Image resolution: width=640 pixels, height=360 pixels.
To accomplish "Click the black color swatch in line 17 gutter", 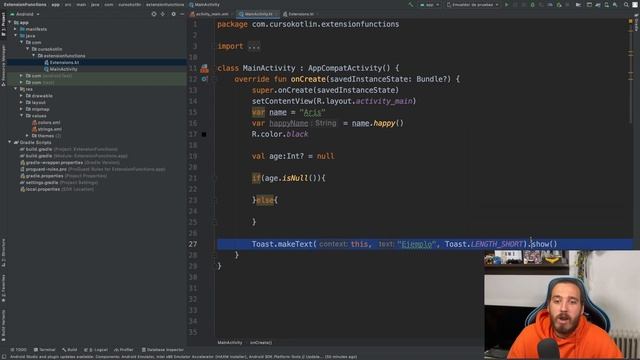I will point(204,134).
